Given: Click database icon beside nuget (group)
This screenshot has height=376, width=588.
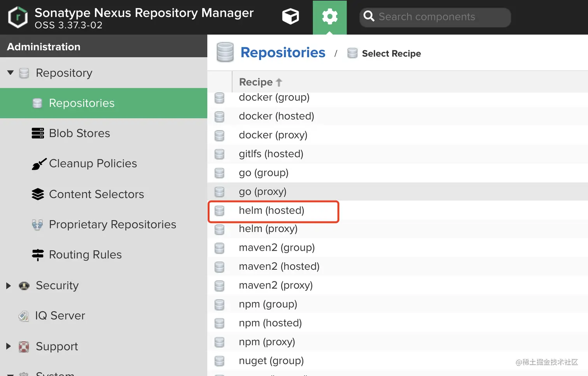Looking at the screenshot, I should tap(219, 361).
